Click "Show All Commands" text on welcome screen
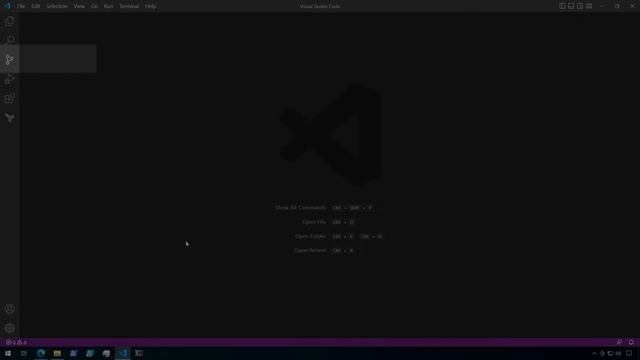640x360 pixels. coord(301,208)
